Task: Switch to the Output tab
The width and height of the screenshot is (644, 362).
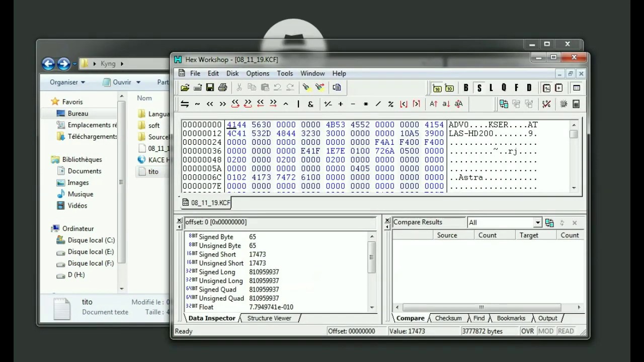Action: (x=548, y=318)
